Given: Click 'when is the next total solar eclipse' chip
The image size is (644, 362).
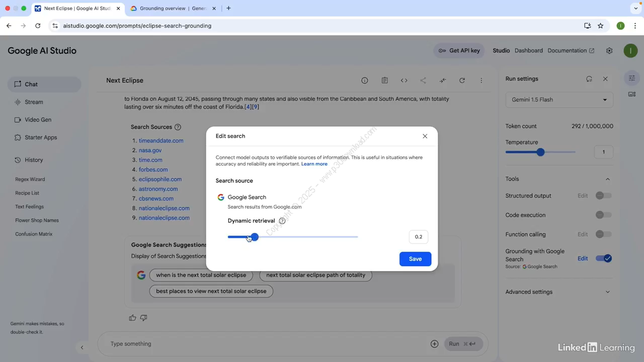Looking at the screenshot, I should [201, 275].
